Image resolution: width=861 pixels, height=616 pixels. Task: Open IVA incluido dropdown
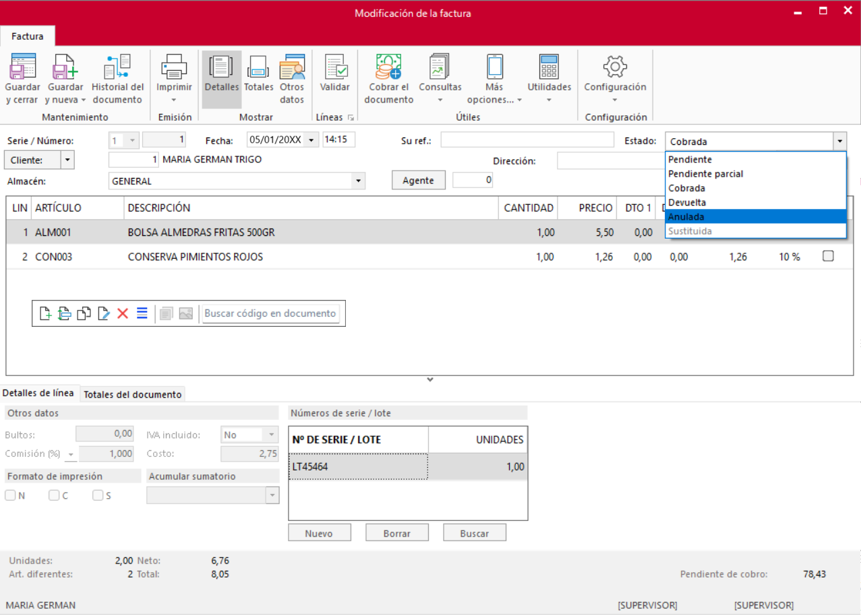pyautogui.click(x=272, y=435)
